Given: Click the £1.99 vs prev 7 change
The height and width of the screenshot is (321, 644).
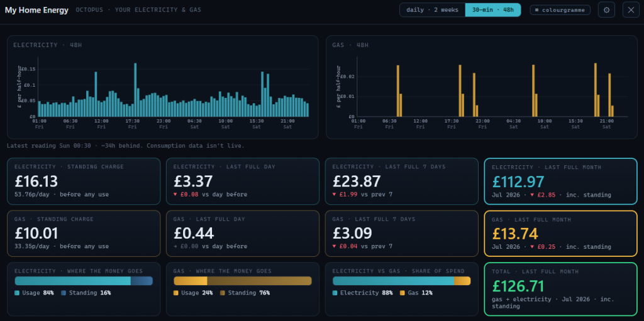Looking at the screenshot, I should 362,194.
